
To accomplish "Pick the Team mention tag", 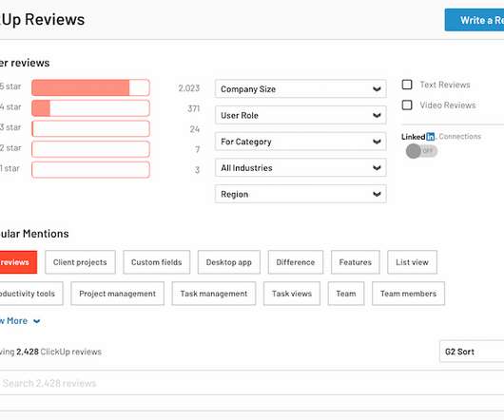I will (346, 294).
